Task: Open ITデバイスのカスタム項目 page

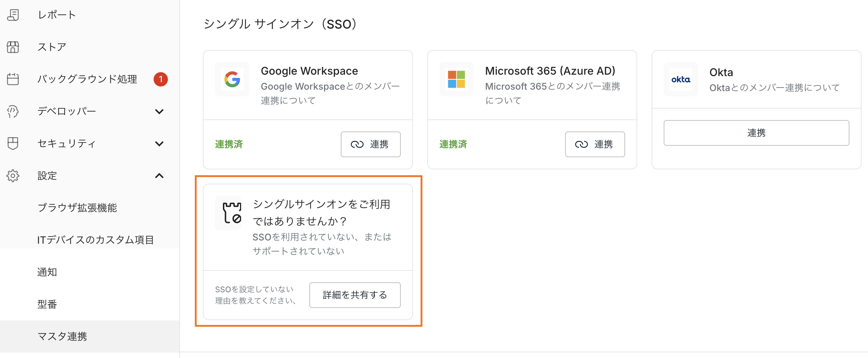Action: click(x=95, y=240)
